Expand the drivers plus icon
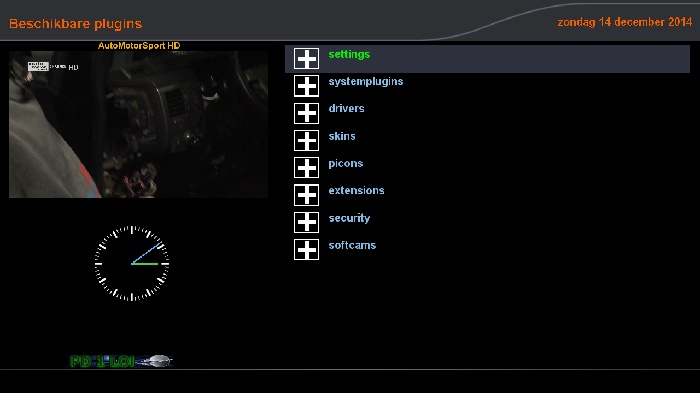Viewport: 700px width, 393px height. (x=306, y=113)
